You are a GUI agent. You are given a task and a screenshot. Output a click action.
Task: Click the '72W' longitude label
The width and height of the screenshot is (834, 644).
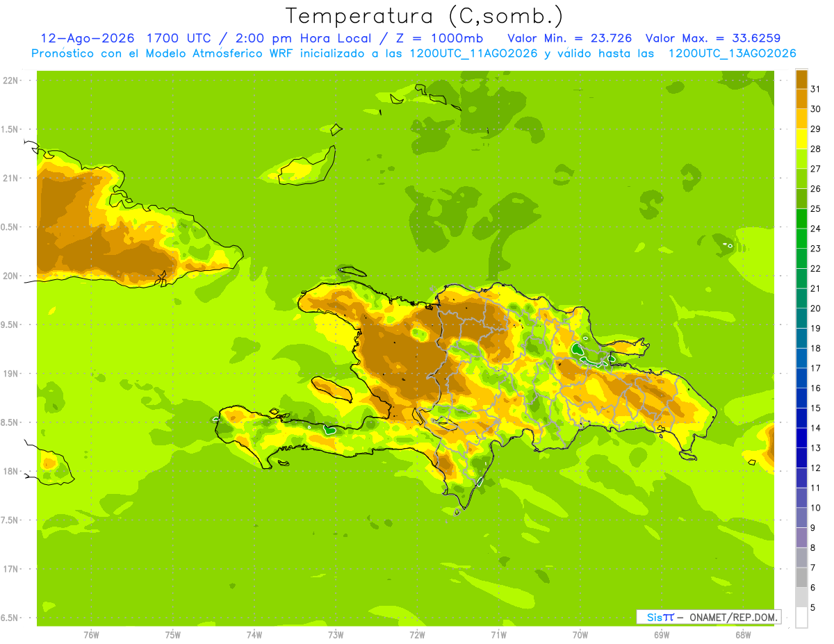click(x=417, y=635)
